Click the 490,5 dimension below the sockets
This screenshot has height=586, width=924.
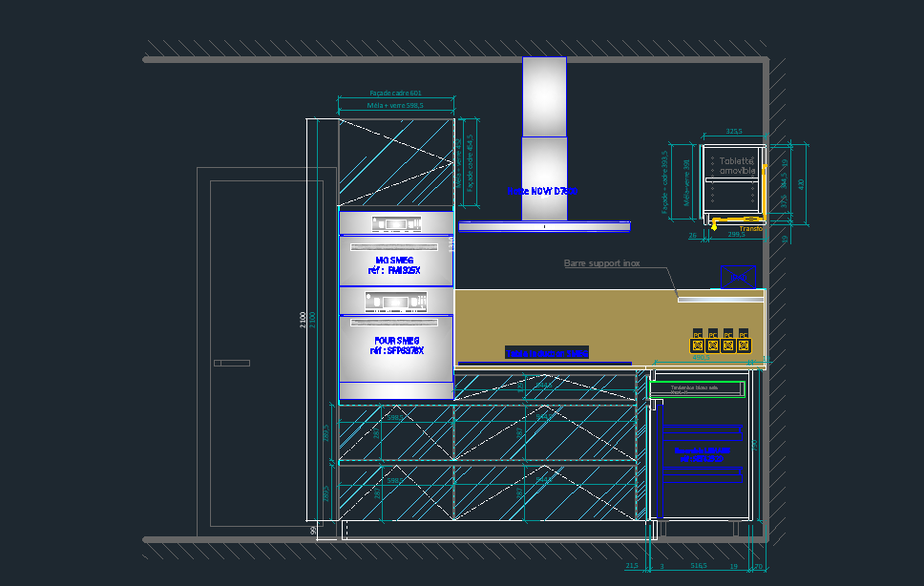pyautogui.click(x=701, y=358)
